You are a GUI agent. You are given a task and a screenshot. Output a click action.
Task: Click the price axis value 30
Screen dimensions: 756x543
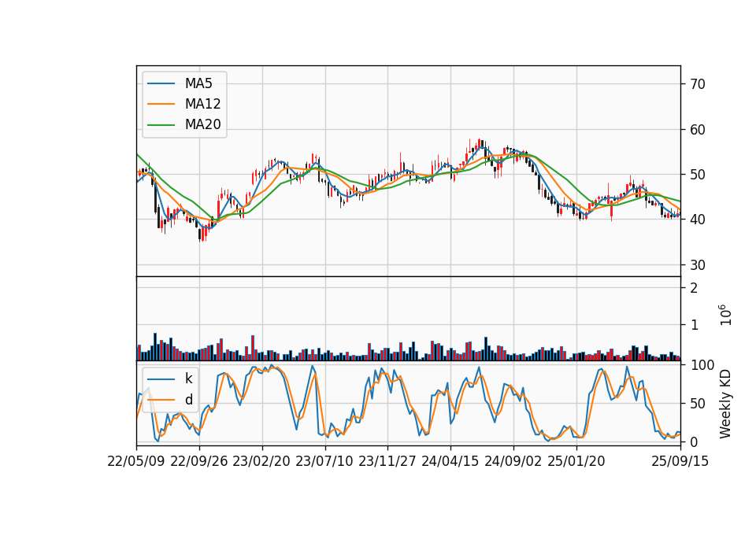click(698, 265)
